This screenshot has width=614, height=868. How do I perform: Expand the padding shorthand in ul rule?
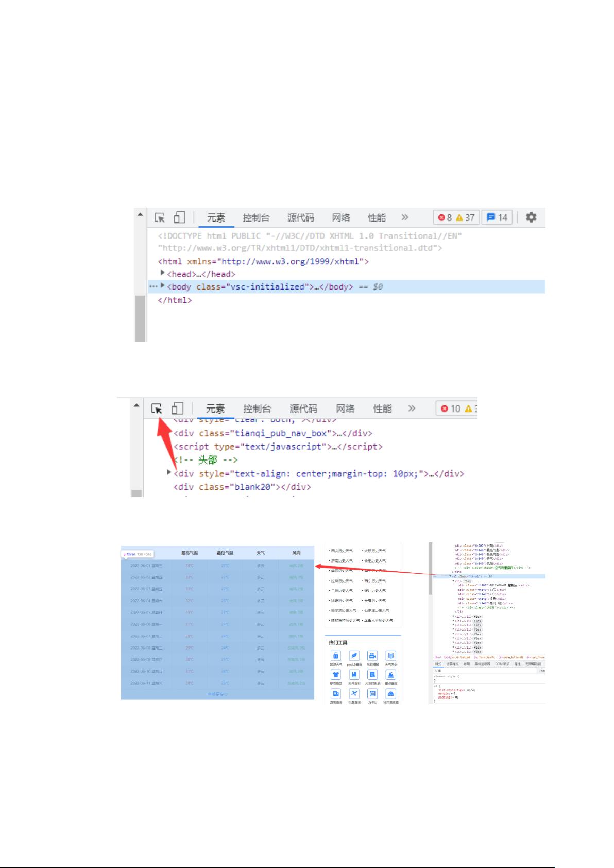point(453,697)
